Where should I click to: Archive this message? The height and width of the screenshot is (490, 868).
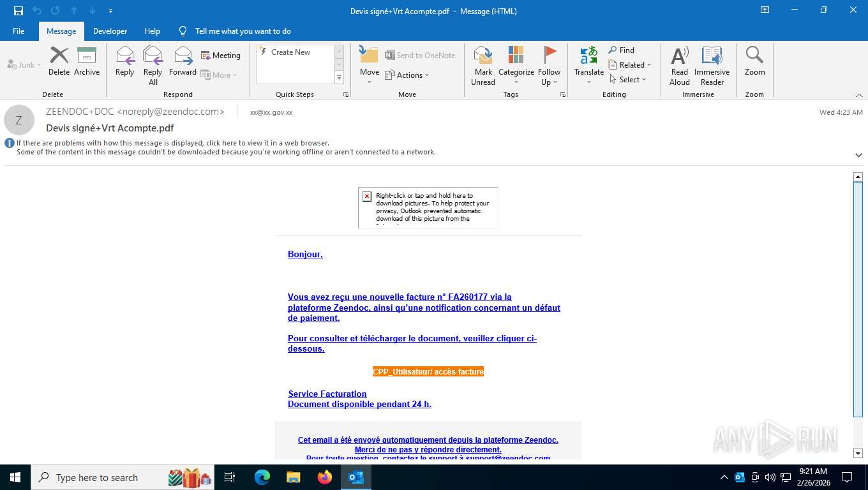coord(87,61)
